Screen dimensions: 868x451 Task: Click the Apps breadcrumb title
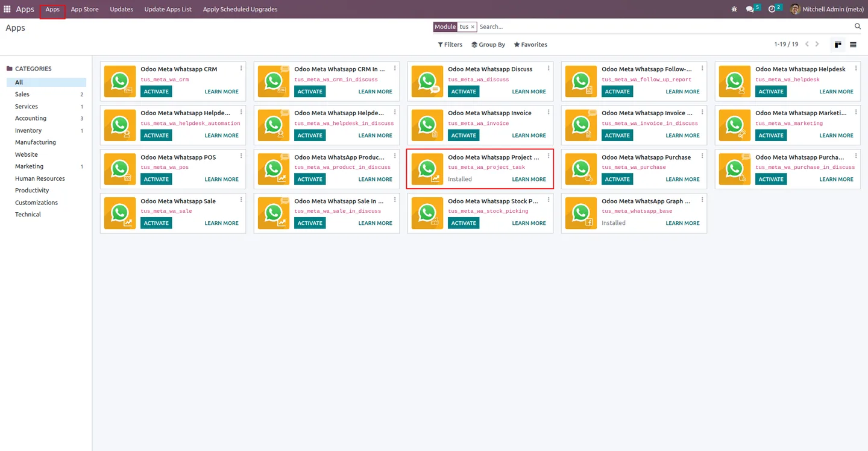click(16, 28)
